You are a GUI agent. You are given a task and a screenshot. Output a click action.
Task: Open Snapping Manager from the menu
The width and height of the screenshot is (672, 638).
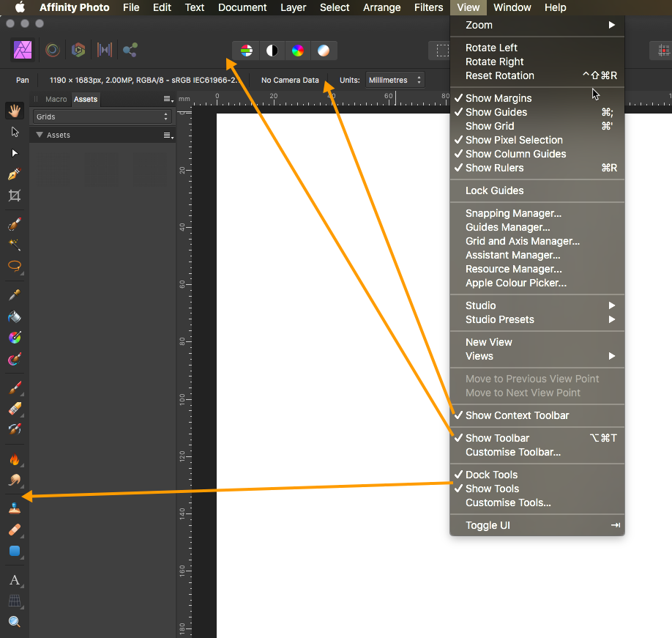(513, 213)
